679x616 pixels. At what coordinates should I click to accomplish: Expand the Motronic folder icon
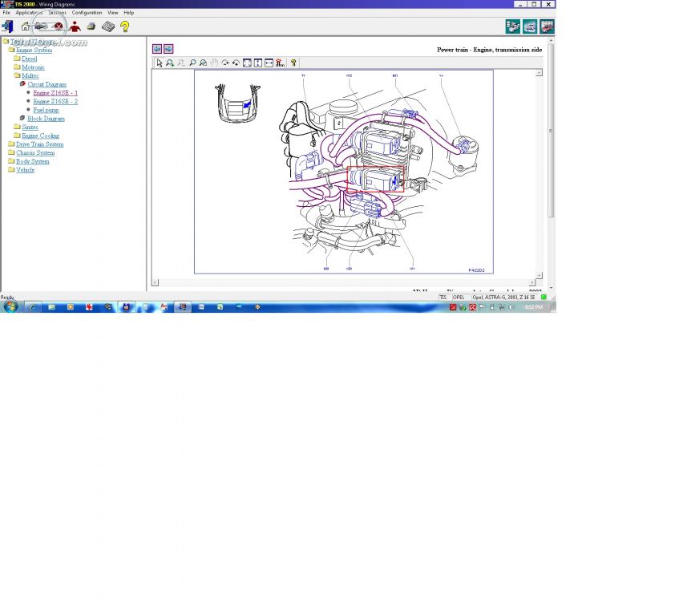[18, 67]
